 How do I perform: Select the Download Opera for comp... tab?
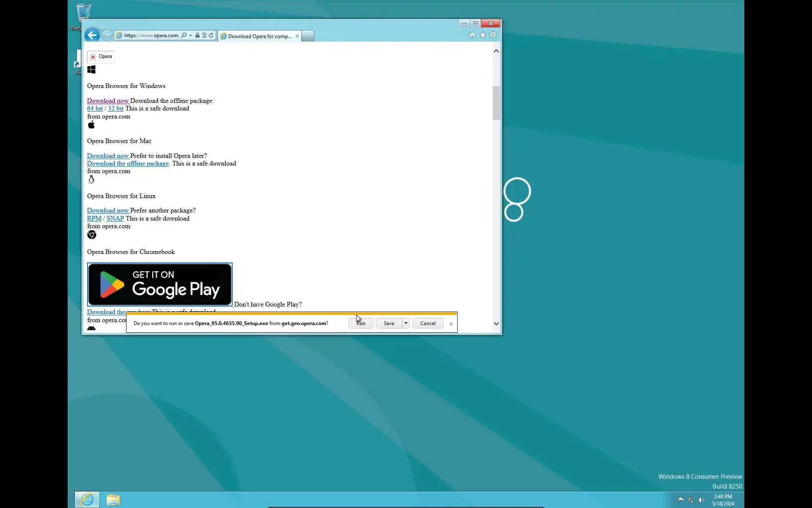coord(259,36)
